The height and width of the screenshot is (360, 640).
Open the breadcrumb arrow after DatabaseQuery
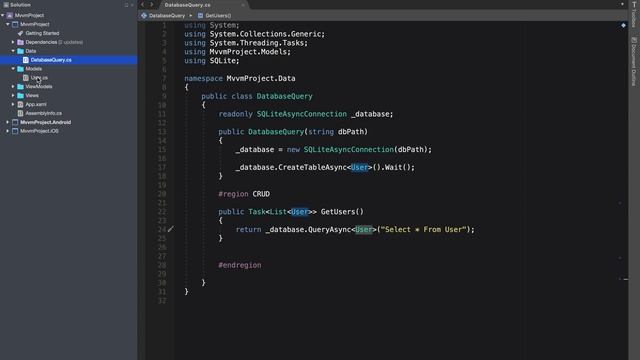[191, 16]
